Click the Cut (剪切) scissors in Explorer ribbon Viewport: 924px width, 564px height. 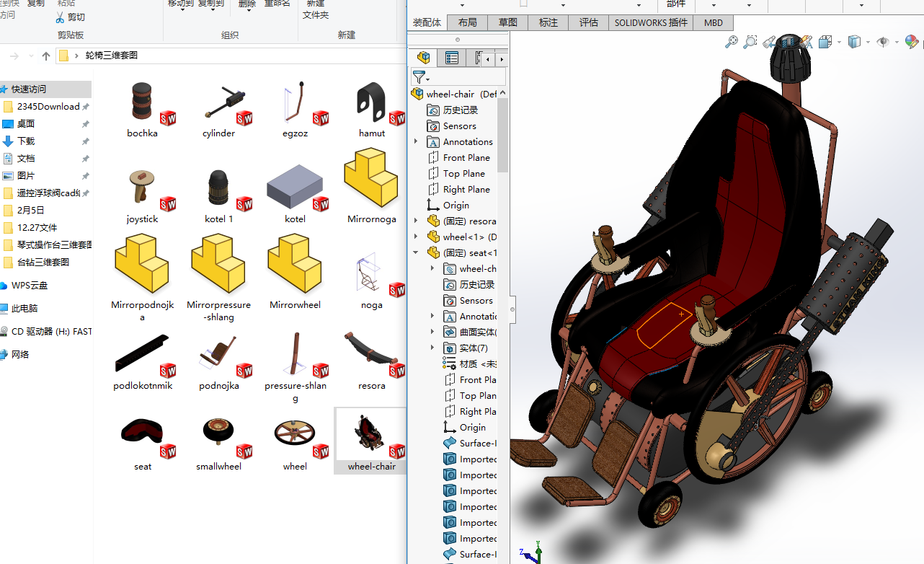(x=70, y=17)
